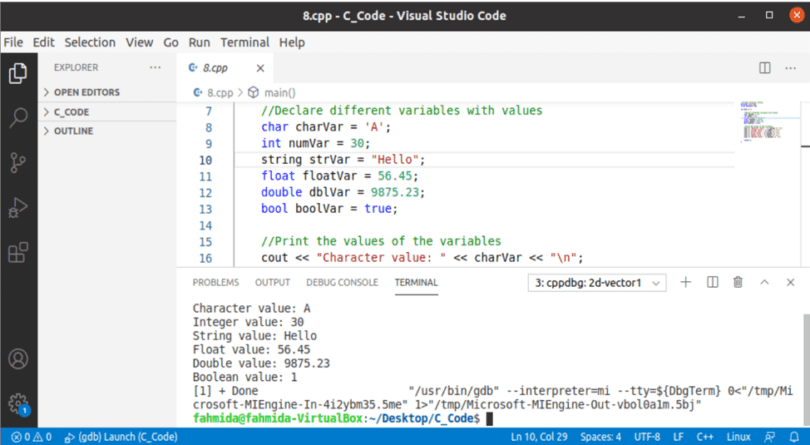The image size is (810, 445).
Task: Open the Extensions view
Action: 18,252
